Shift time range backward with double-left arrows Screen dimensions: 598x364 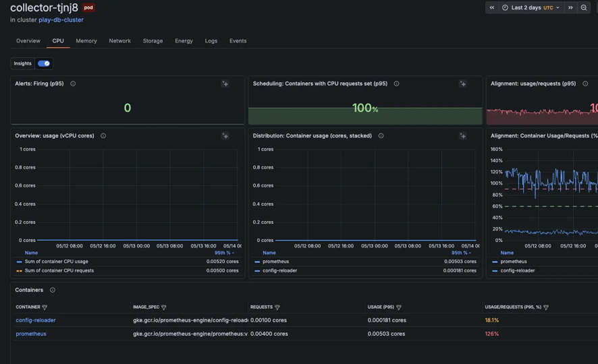pos(492,7)
